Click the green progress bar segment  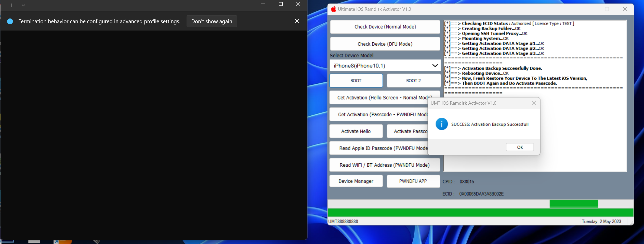(x=573, y=204)
